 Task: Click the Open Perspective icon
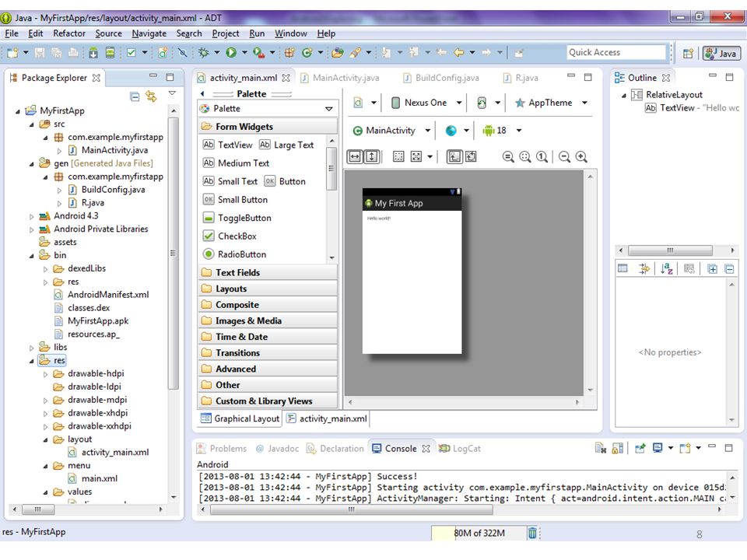[x=688, y=54]
